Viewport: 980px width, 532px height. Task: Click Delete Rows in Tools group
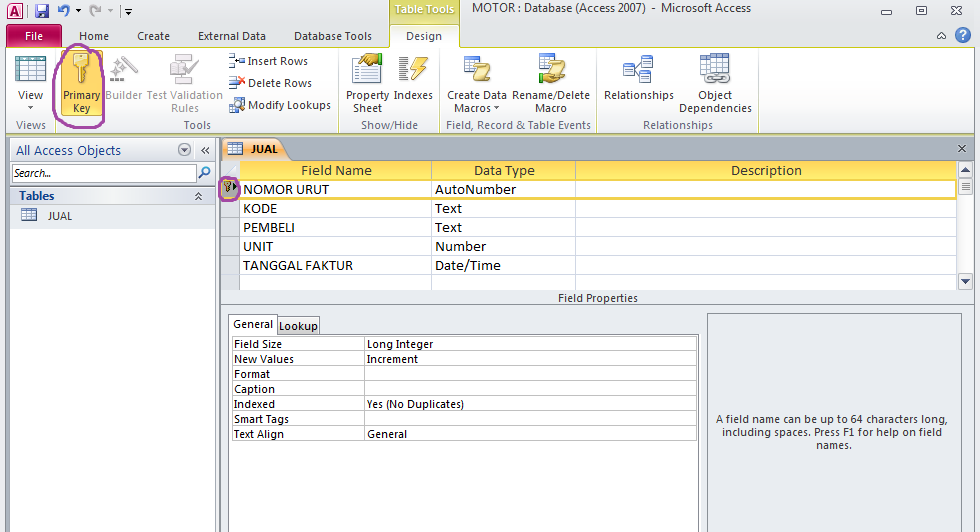[270, 83]
